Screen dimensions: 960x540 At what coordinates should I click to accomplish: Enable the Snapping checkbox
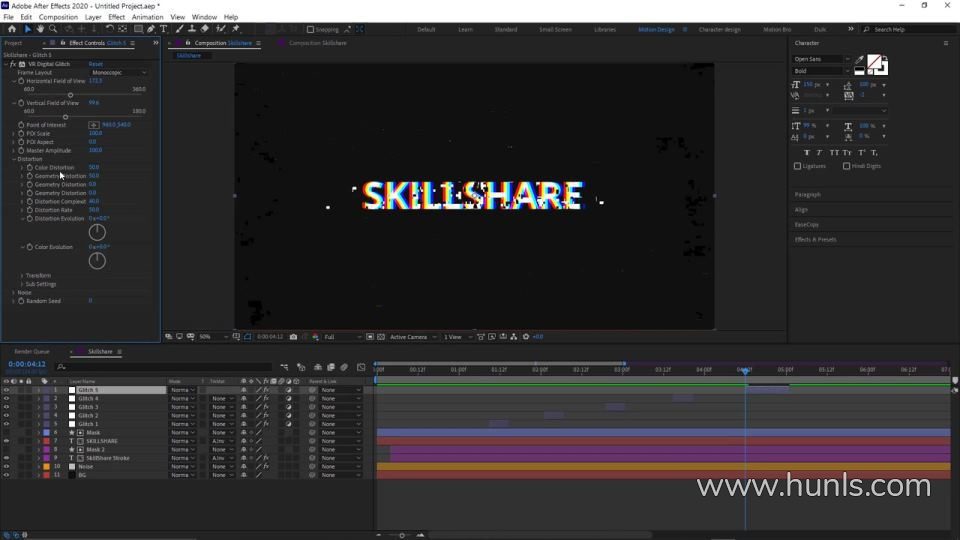point(311,29)
